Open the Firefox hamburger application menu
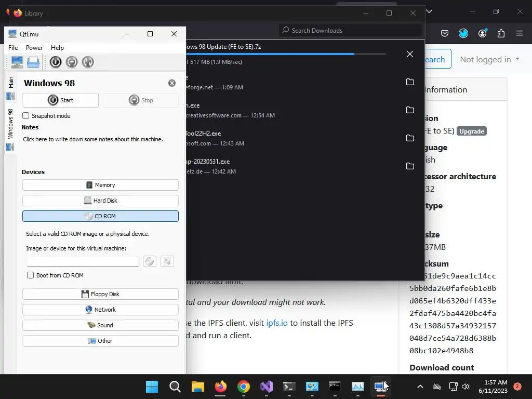Screen dimensions: 532x399 click(520, 33)
